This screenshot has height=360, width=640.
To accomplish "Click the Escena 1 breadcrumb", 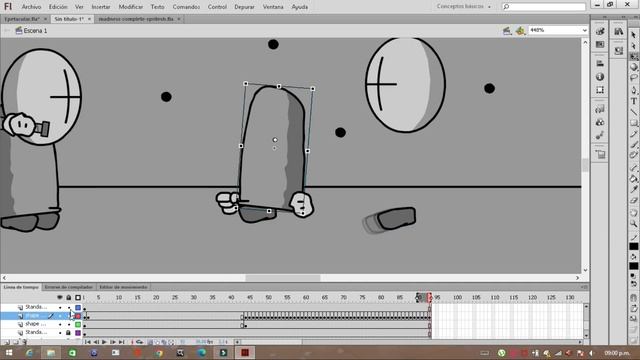I will pyautogui.click(x=31, y=31).
